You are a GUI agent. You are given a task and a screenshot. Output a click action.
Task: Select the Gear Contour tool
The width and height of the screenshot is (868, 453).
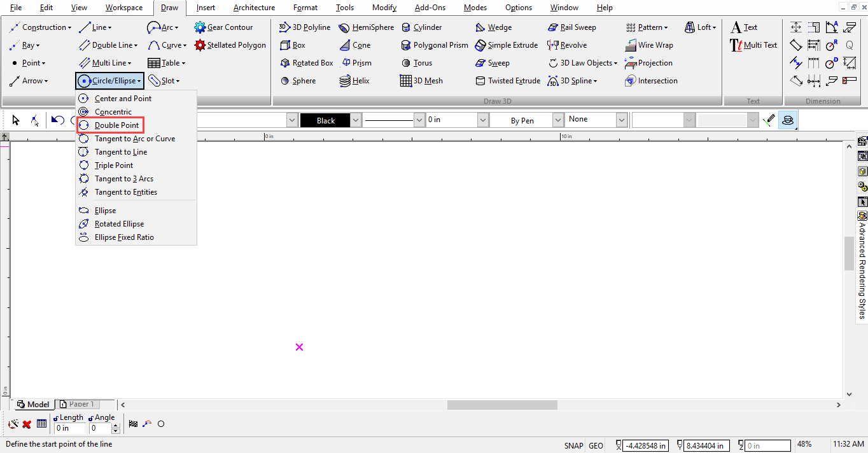[x=223, y=27]
